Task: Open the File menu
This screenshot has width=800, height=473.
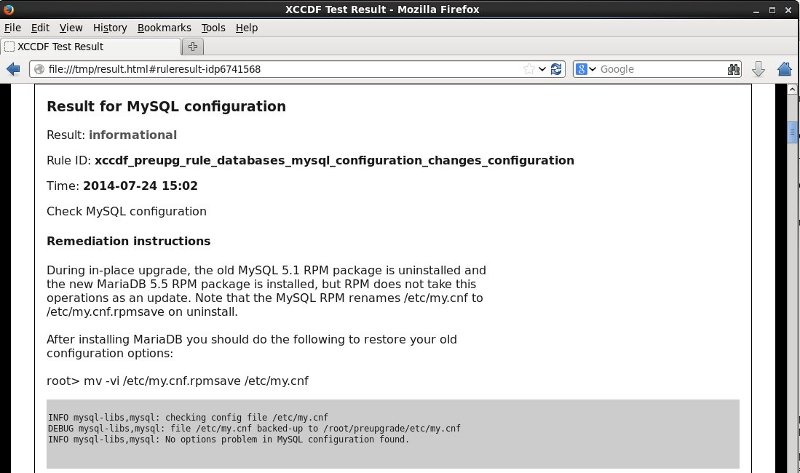Action: point(12,28)
